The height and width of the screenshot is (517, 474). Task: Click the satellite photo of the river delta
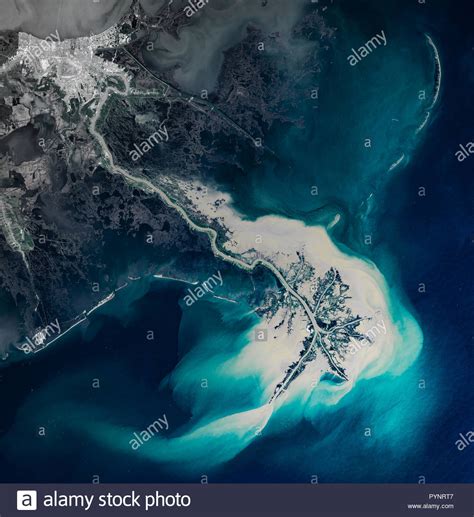click(x=237, y=242)
